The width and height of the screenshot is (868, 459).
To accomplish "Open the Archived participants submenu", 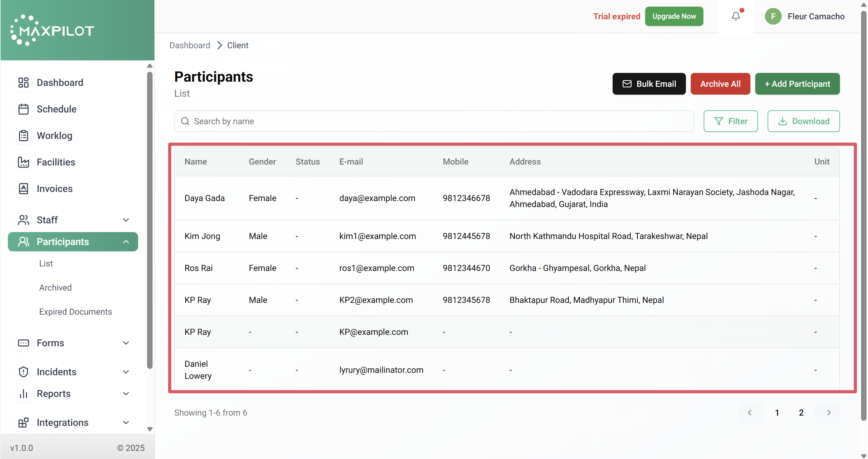I will (55, 288).
